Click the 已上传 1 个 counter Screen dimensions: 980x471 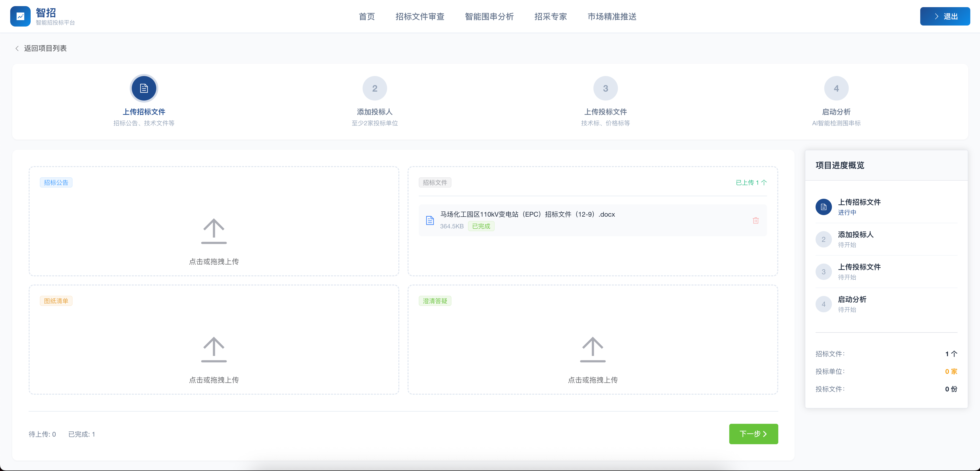pyautogui.click(x=751, y=182)
